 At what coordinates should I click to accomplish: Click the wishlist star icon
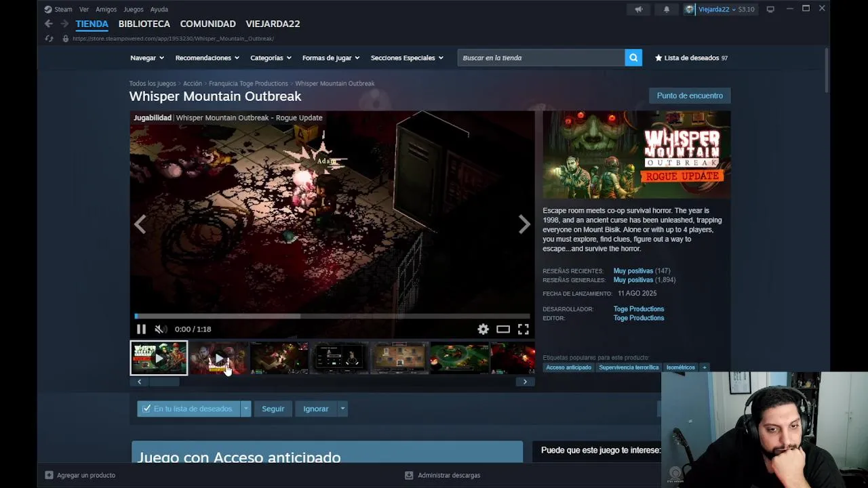[x=658, y=58]
